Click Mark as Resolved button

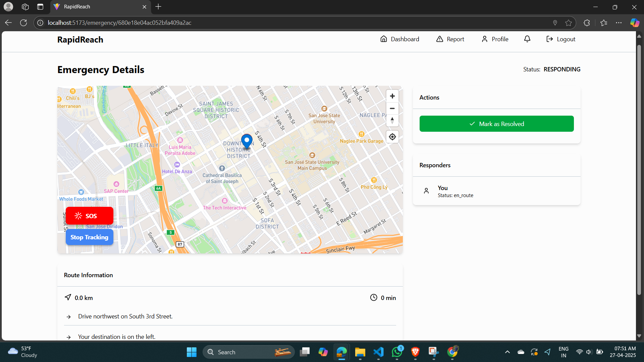click(496, 124)
